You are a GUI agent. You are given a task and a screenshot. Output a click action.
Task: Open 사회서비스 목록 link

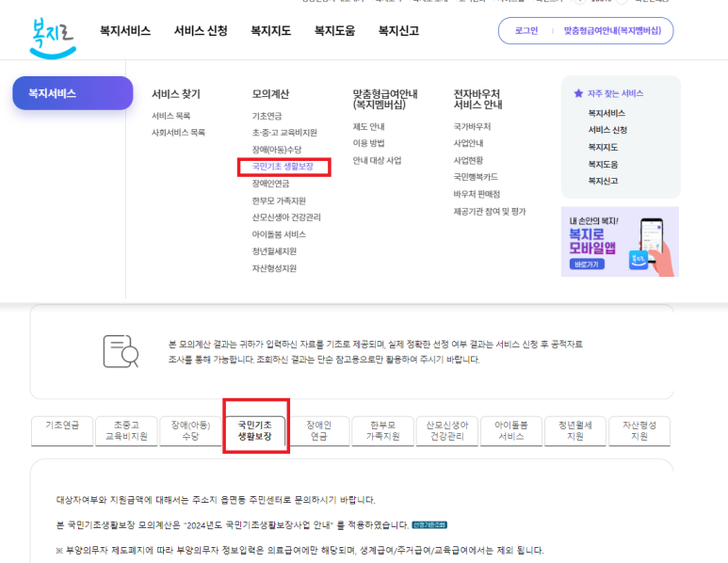[178, 133]
